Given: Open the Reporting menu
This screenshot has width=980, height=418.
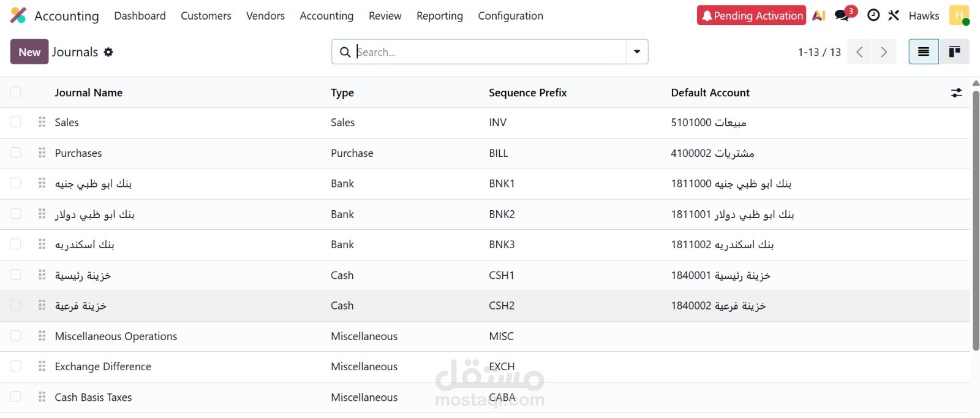Looking at the screenshot, I should click(x=440, y=16).
